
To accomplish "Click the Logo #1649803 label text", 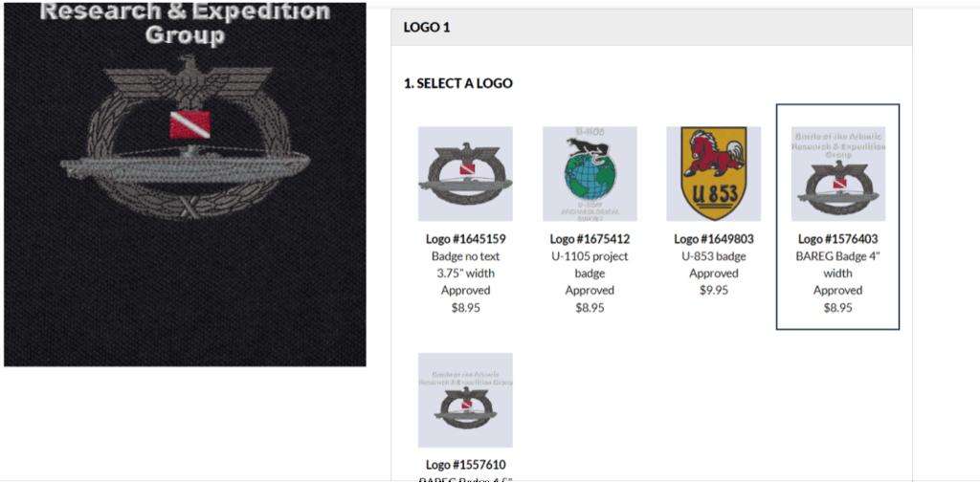I will [x=714, y=239].
